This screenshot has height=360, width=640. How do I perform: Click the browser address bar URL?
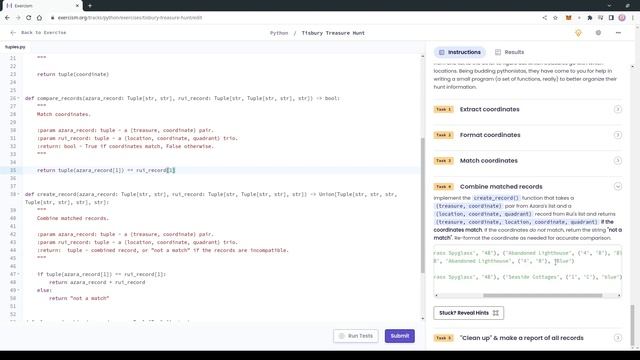click(130, 18)
